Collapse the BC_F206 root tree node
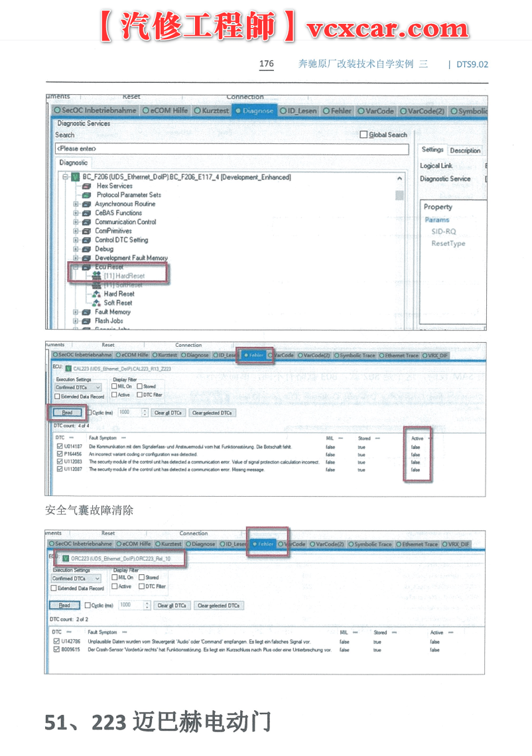Image resolution: width=532 pixels, height=756 pixels. click(65, 178)
